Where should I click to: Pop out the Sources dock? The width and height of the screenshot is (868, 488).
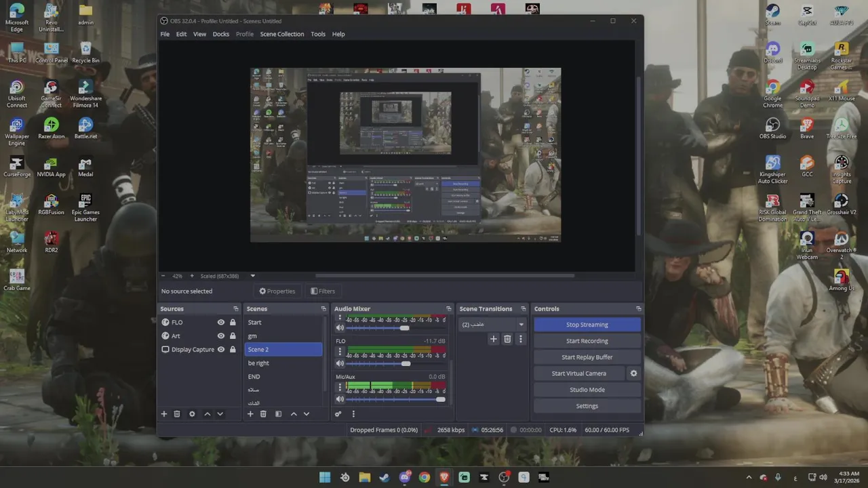[x=235, y=309]
